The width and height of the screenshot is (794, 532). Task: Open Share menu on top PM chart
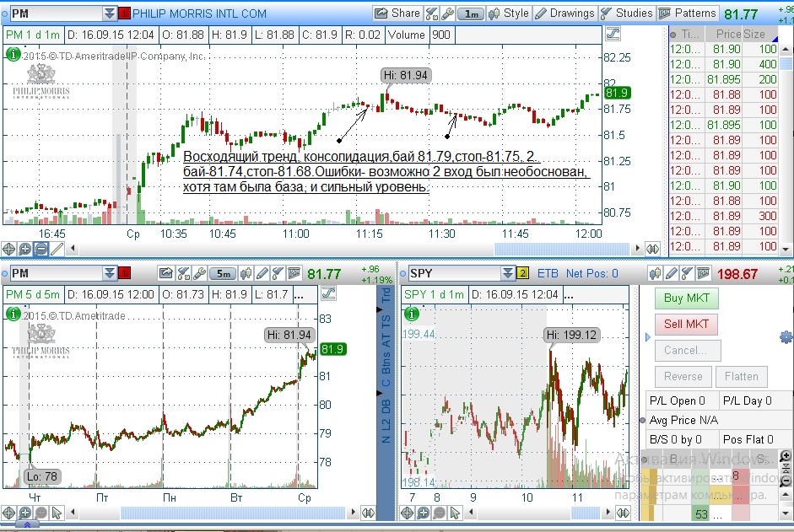click(x=397, y=13)
